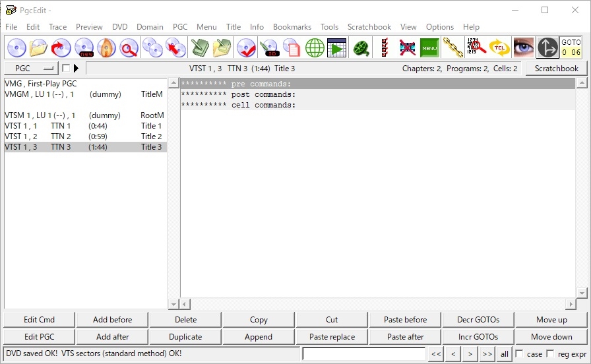Open the Scratchbook menu
The image size is (591, 364).
click(369, 27)
